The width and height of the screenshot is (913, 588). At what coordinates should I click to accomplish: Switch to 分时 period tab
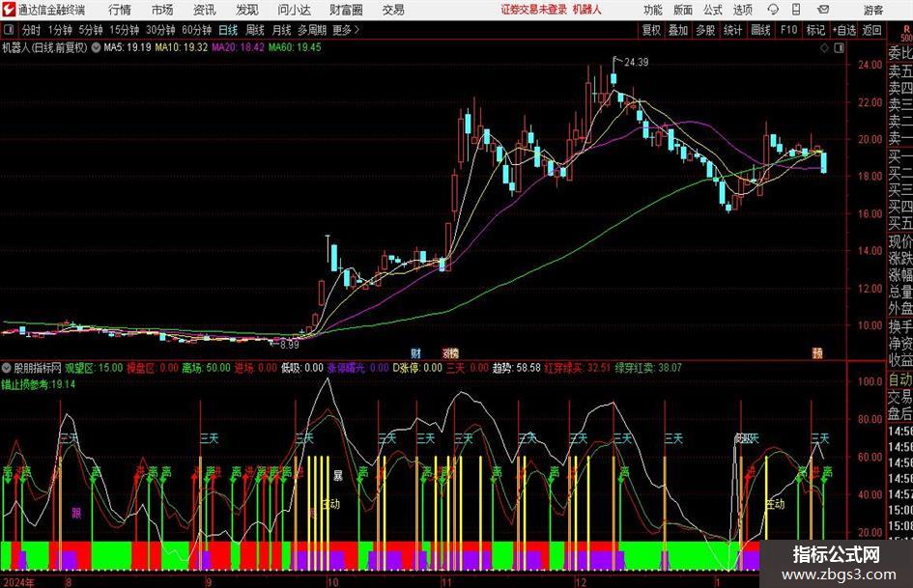32,30
